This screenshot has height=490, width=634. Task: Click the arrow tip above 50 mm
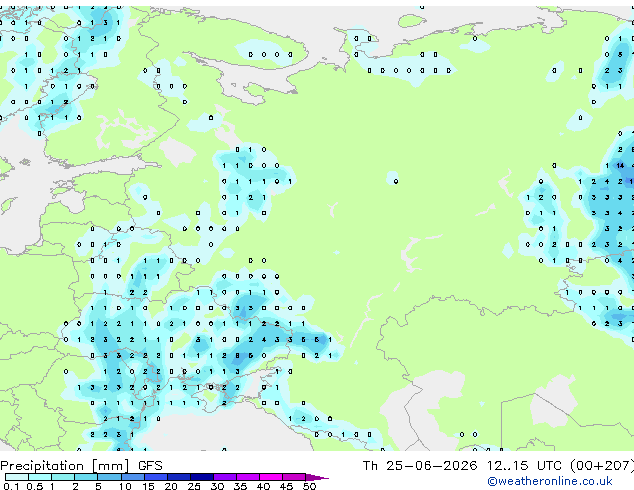(x=317, y=477)
